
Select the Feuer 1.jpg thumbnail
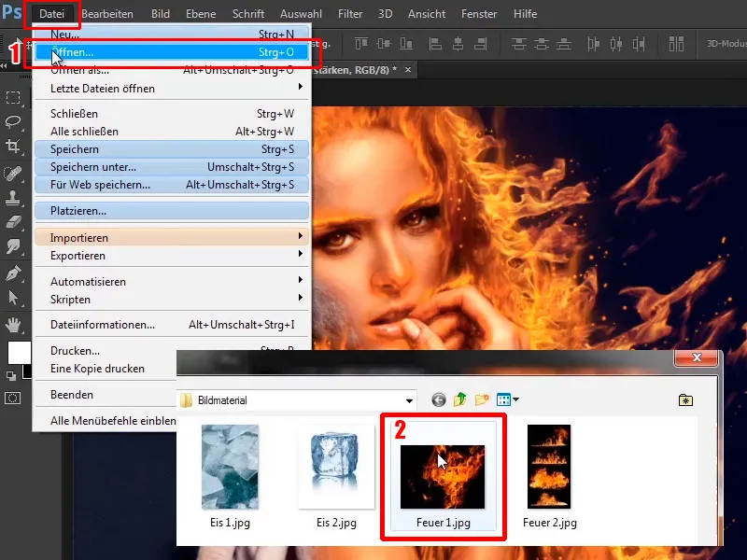(443, 476)
